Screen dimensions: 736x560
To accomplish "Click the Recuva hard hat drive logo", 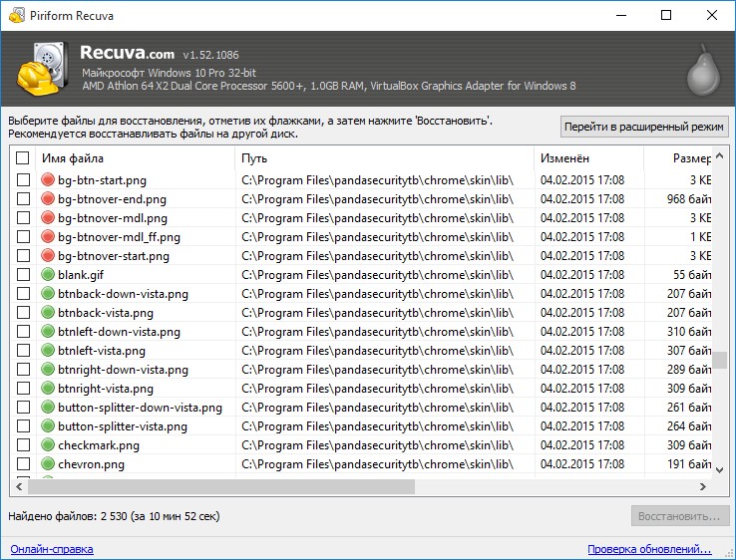I will (42, 69).
